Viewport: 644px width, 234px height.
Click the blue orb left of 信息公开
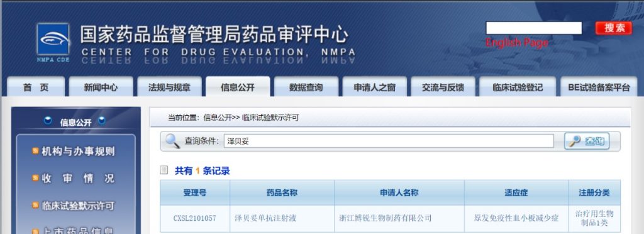click(48, 121)
